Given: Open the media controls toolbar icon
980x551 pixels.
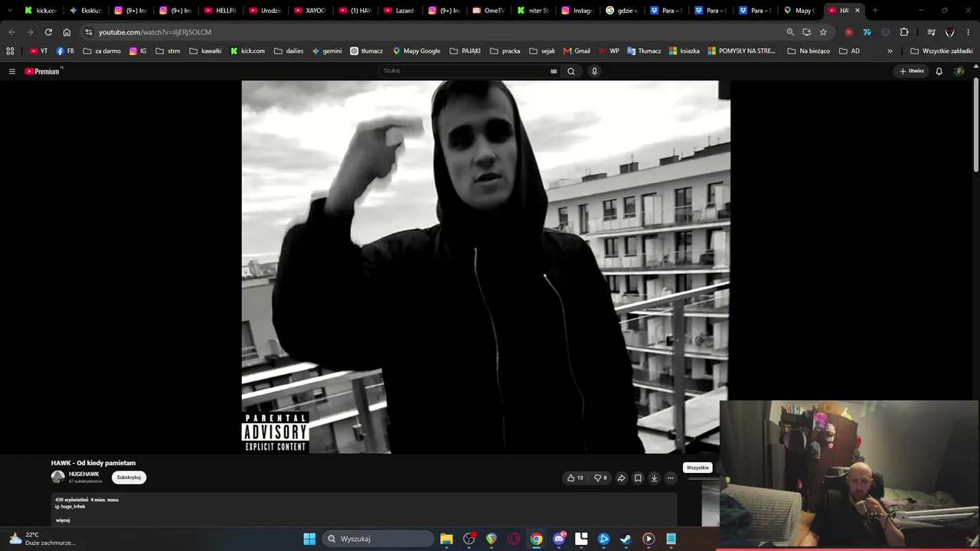Looking at the screenshot, I should (x=931, y=32).
